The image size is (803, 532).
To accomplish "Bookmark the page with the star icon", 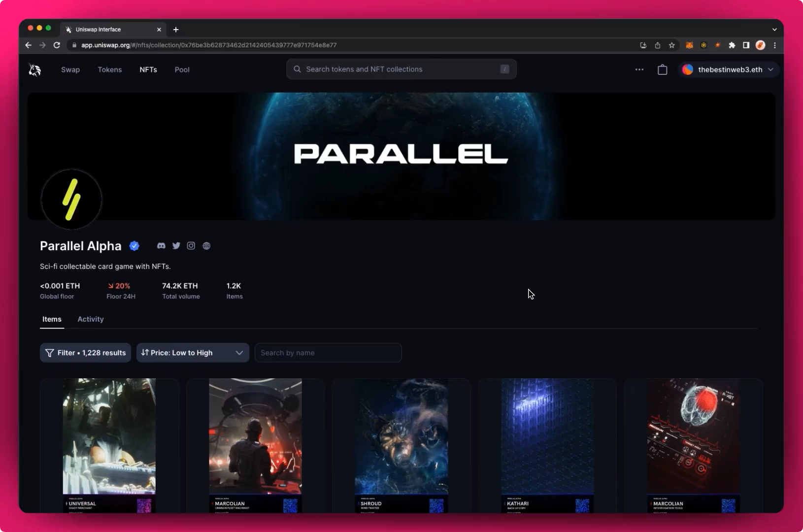I will coord(672,45).
